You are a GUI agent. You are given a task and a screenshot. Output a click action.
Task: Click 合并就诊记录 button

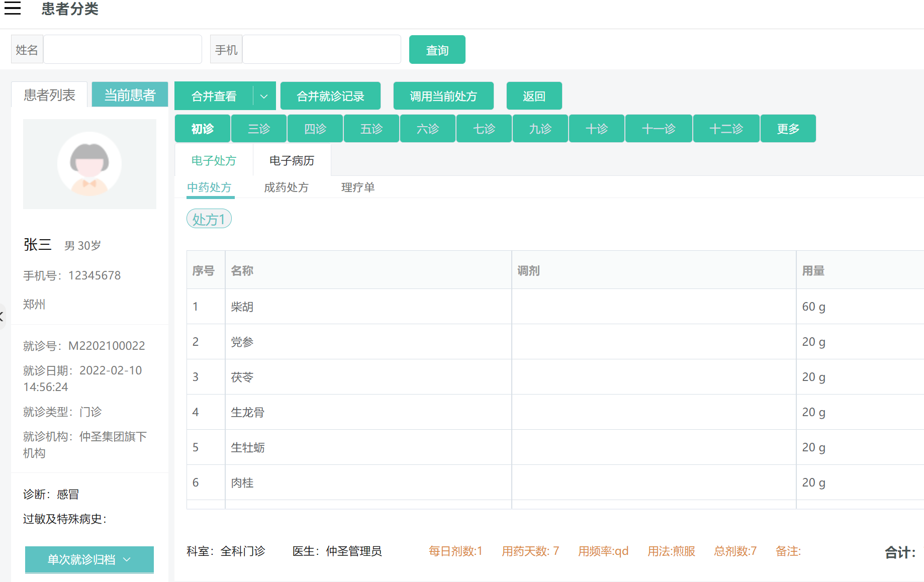tap(330, 96)
